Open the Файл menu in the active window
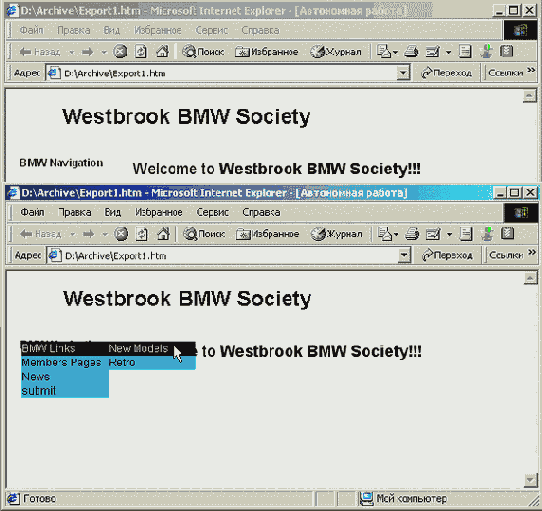This screenshot has width=542, height=511. click(x=32, y=212)
